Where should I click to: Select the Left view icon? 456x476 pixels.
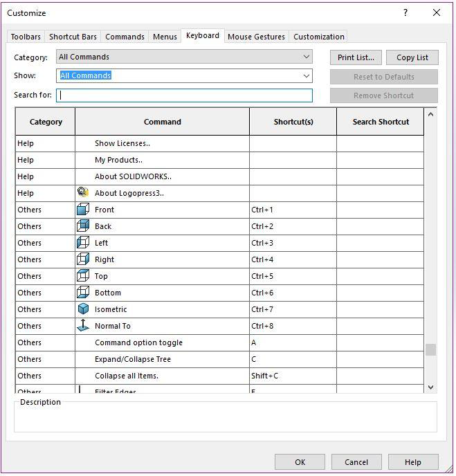tap(83, 243)
